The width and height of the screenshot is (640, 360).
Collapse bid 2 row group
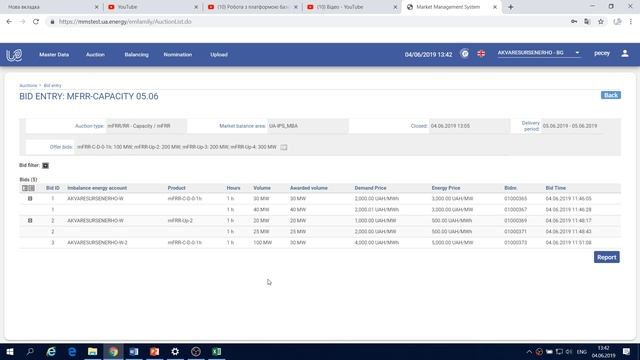click(30, 220)
